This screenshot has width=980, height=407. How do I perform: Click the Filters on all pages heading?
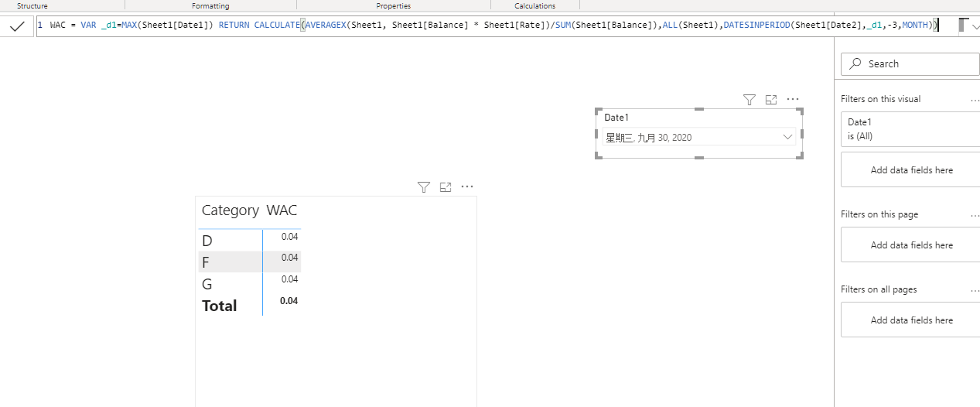pyautogui.click(x=879, y=289)
